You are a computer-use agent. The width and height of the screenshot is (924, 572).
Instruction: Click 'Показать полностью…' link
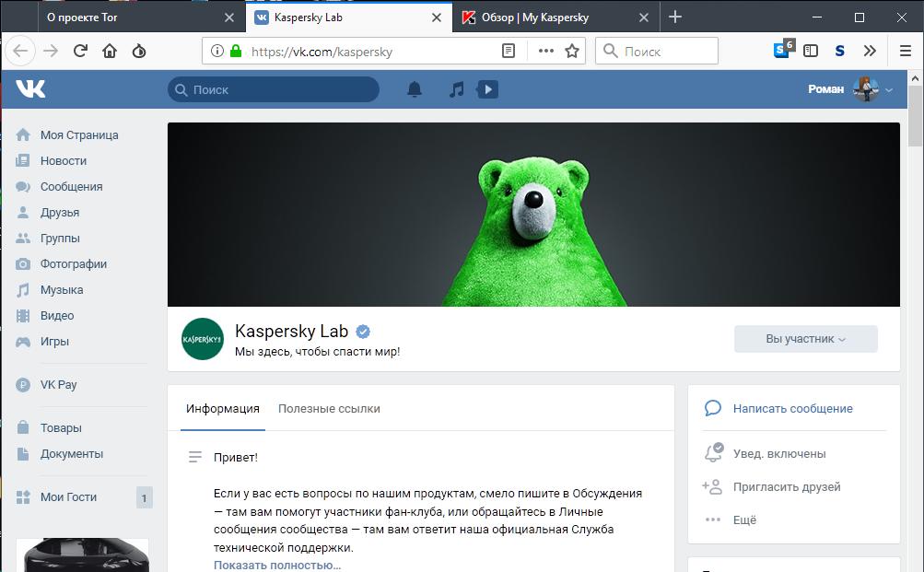point(277,565)
